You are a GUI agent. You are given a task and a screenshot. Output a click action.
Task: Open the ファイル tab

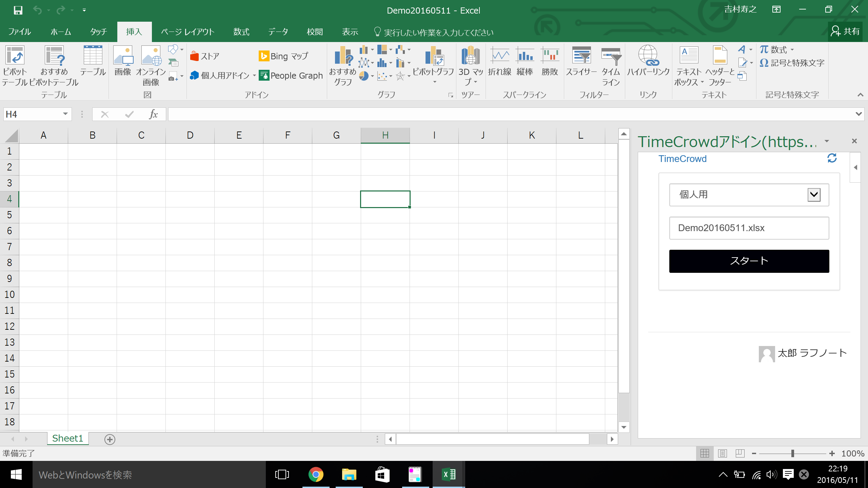pos(19,32)
